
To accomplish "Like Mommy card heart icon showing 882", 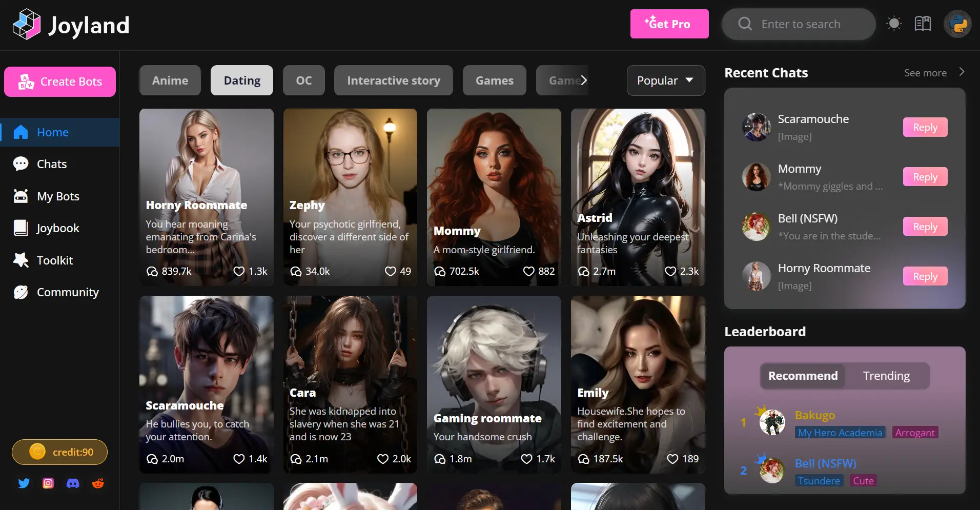I will coord(528,271).
